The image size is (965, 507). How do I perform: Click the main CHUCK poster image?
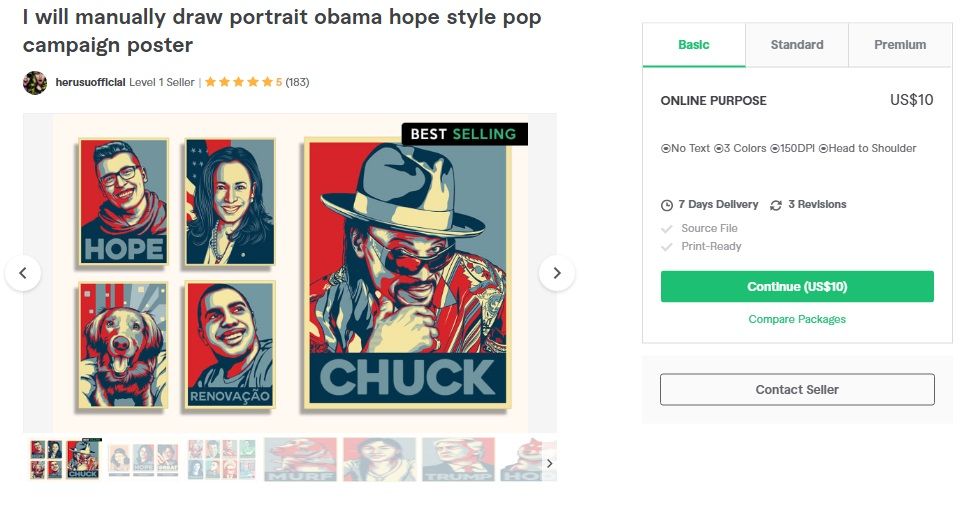click(407, 274)
